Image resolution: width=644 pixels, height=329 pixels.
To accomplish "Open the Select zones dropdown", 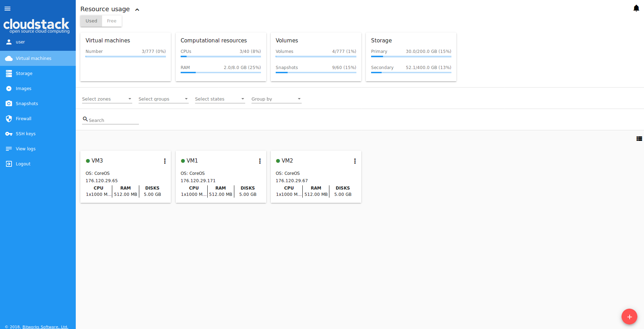I will [x=107, y=99].
